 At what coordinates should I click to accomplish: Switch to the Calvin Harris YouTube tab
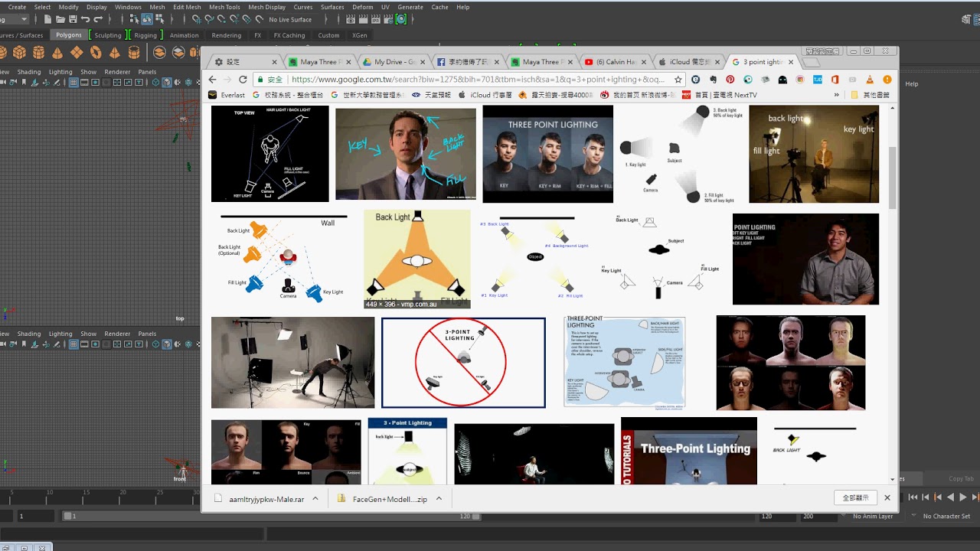pyautogui.click(x=617, y=62)
